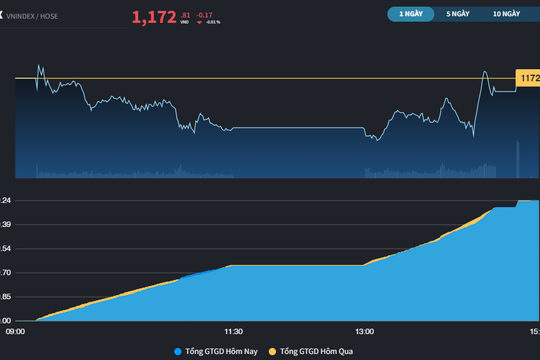This screenshot has width=540, height=360.
Task: Toggle the Tổng GTGD Hôm Nay legend
Action: click(x=216, y=351)
